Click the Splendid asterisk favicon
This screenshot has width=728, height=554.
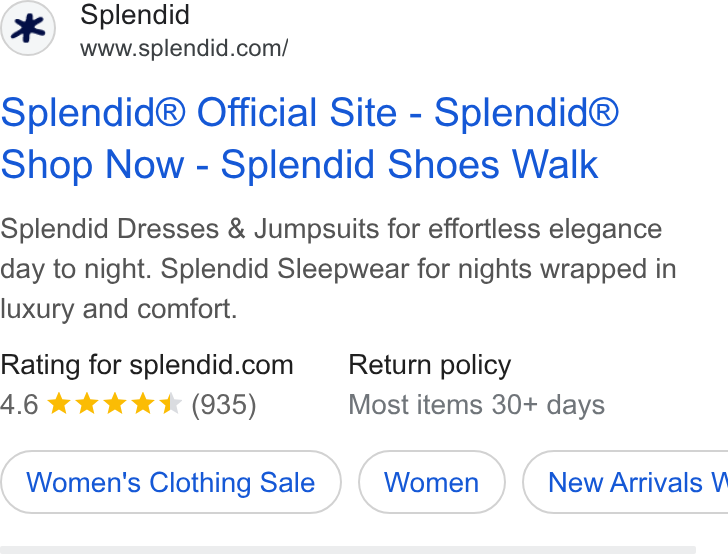[x=28, y=28]
